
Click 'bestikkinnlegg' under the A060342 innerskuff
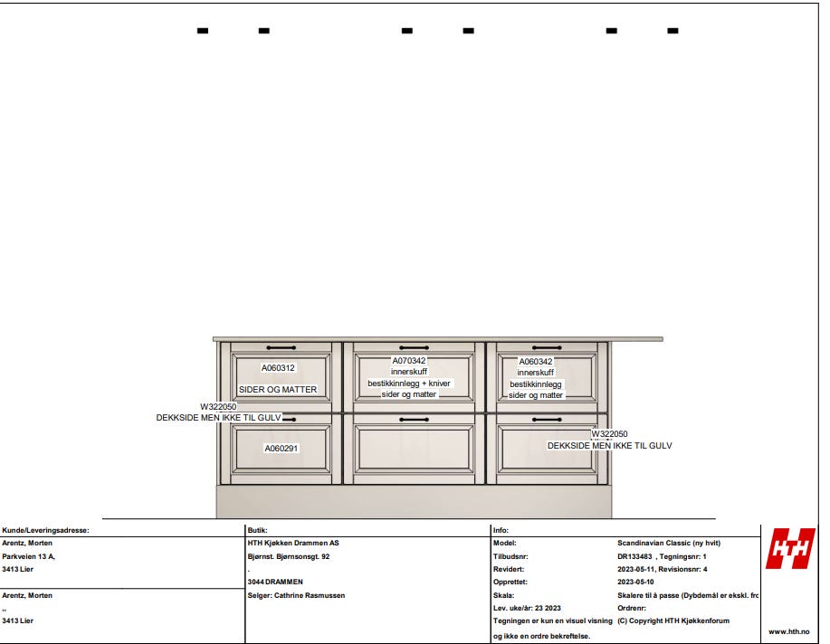[x=536, y=384]
